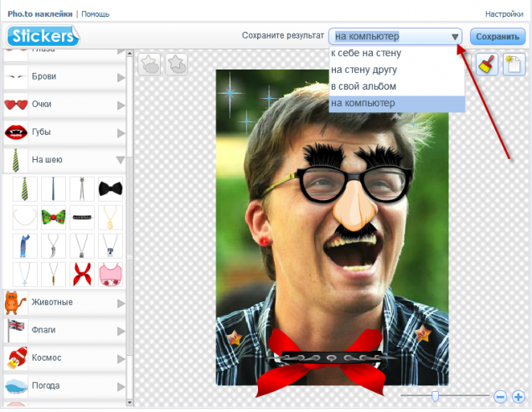This screenshot has height=412, width=532.
Task: Add the cross necklace sticker
Action: (x=25, y=274)
